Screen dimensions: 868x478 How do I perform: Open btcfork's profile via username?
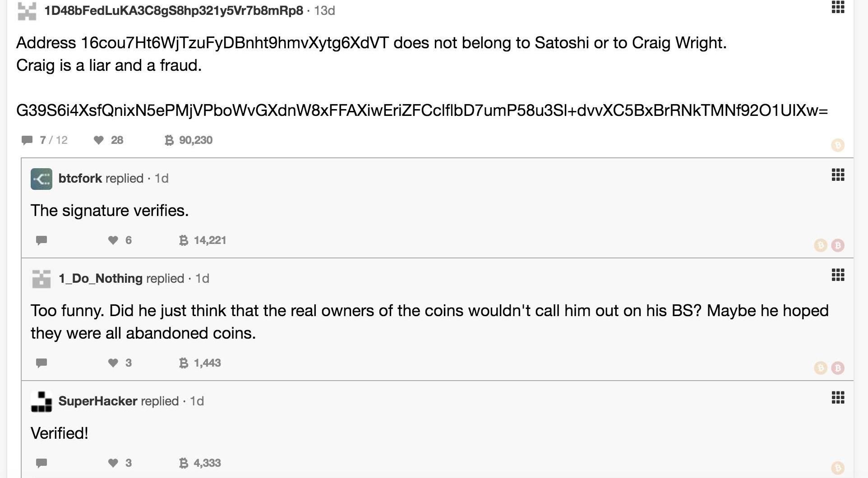[80, 179]
